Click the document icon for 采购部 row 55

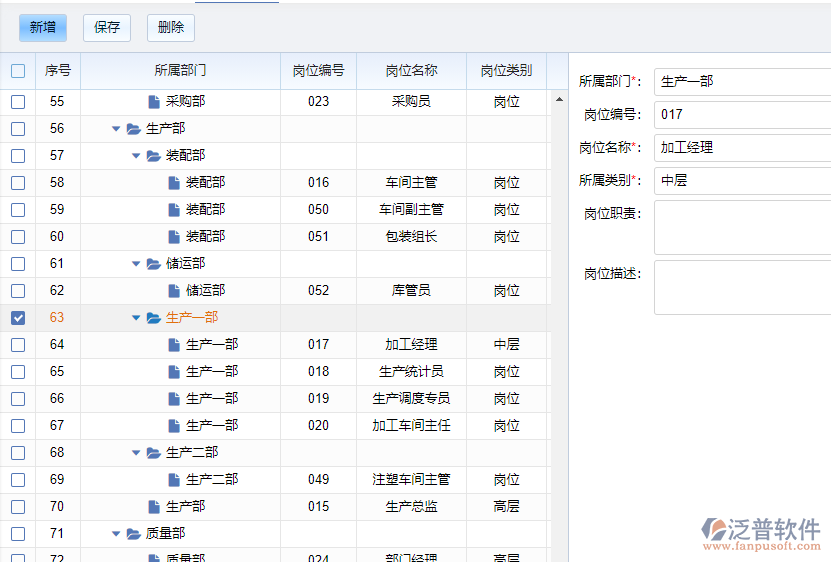[x=153, y=102]
